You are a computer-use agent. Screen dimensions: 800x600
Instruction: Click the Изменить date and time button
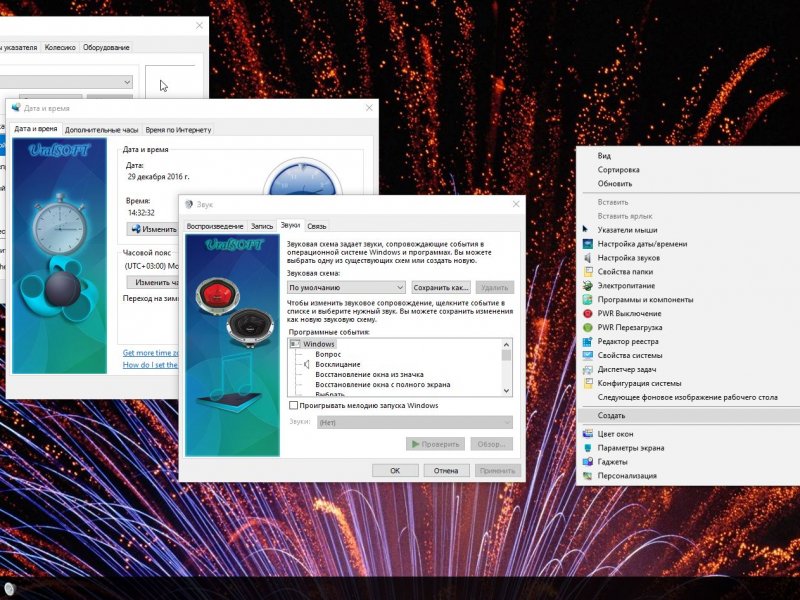(153, 229)
